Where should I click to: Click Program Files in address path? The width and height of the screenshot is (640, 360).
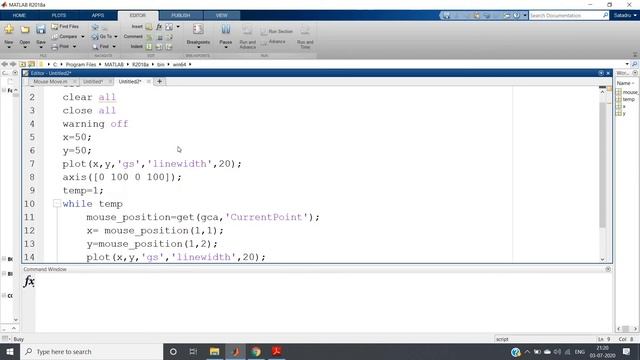tap(81, 64)
